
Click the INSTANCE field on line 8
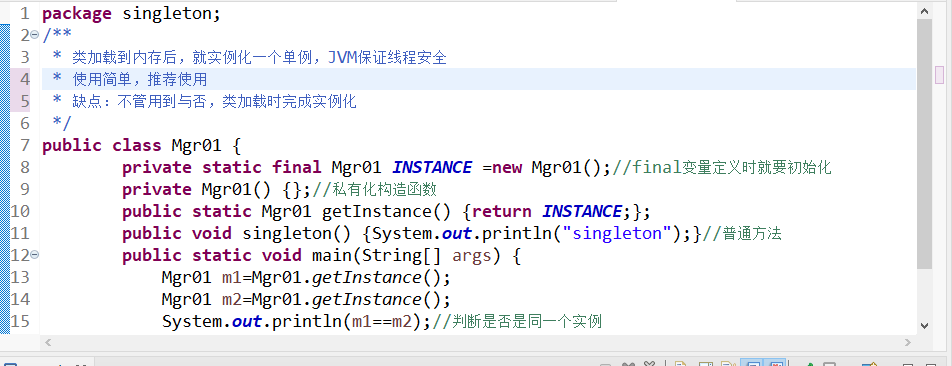432,168
